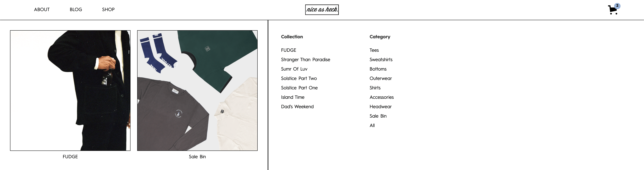Open Dad's Weekend collection

click(297, 107)
